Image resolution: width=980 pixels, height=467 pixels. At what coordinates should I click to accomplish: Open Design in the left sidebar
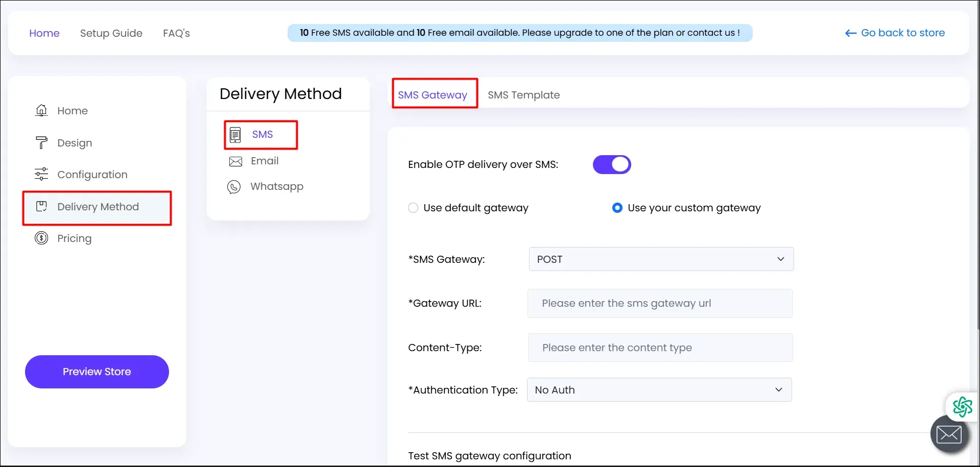[75, 143]
